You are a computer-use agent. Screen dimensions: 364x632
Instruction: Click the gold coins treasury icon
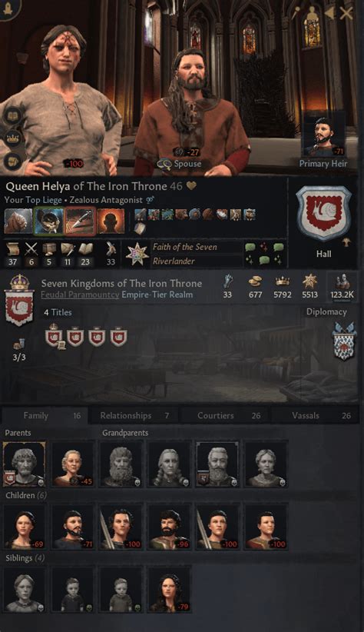pos(255,281)
